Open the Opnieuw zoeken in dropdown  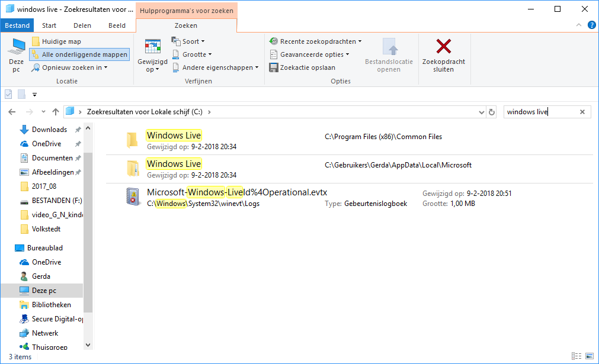(x=69, y=67)
